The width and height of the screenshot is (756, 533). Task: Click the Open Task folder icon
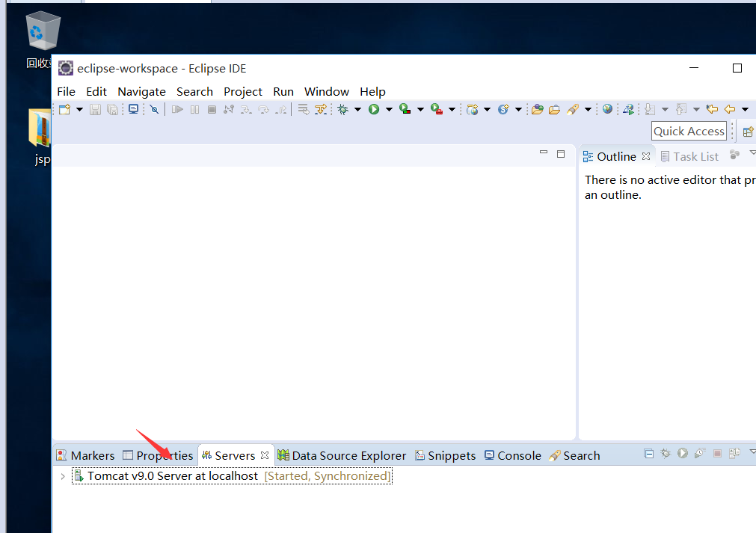point(554,109)
